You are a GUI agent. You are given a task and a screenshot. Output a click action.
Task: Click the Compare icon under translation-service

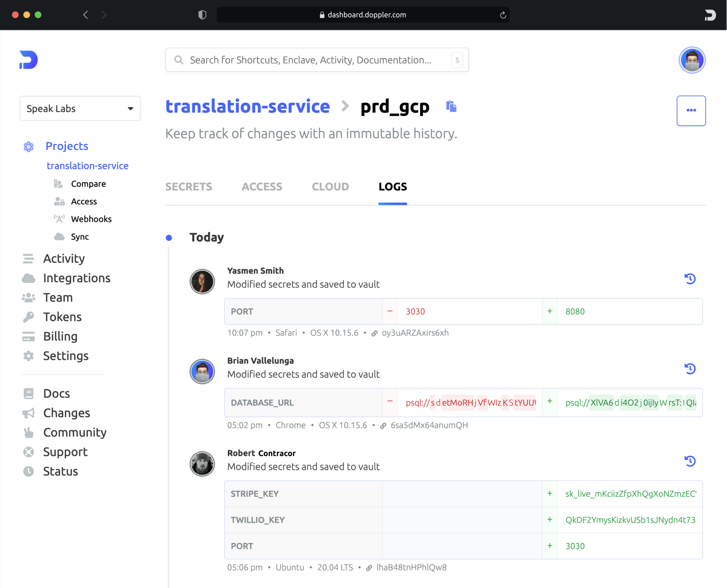coord(59,184)
